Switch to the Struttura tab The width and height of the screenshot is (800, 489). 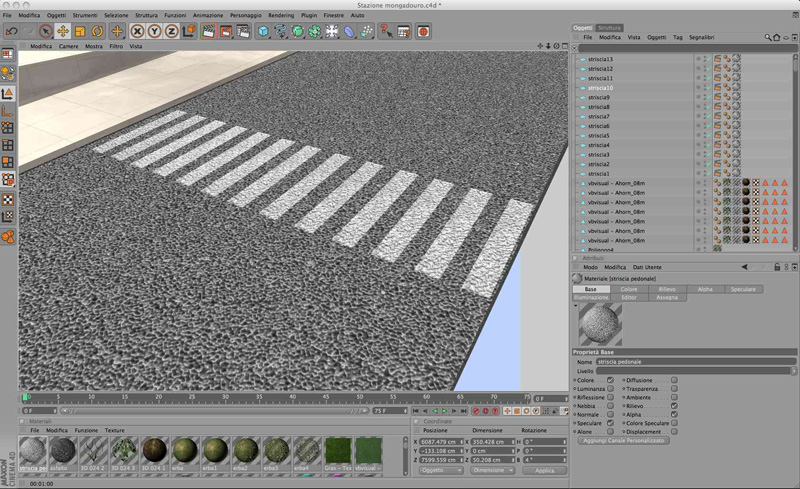(609, 28)
